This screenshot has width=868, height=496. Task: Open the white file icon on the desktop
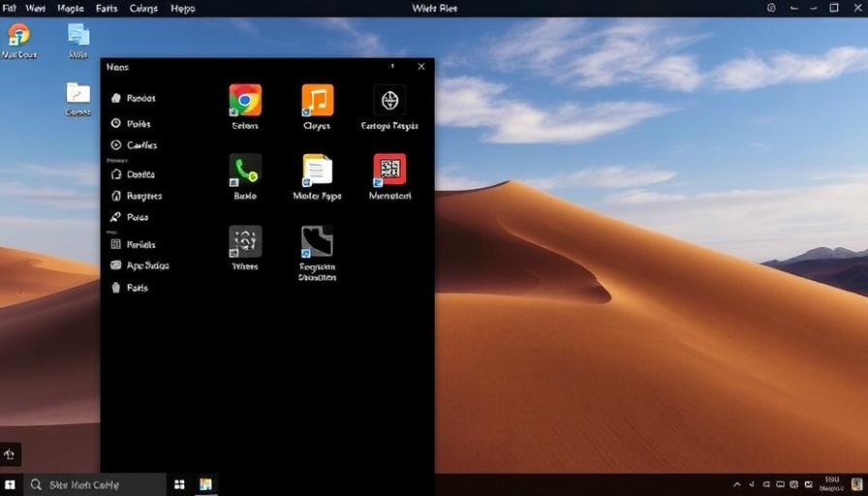click(x=78, y=99)
